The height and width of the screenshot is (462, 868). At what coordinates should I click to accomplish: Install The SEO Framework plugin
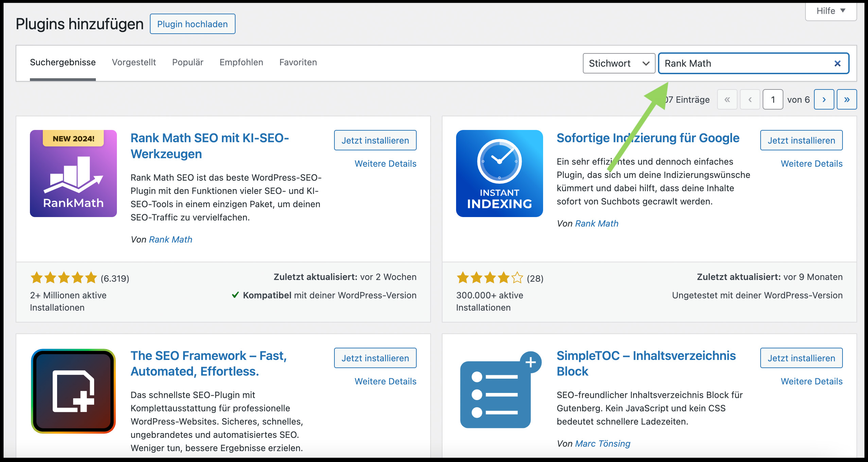point(375,358)
